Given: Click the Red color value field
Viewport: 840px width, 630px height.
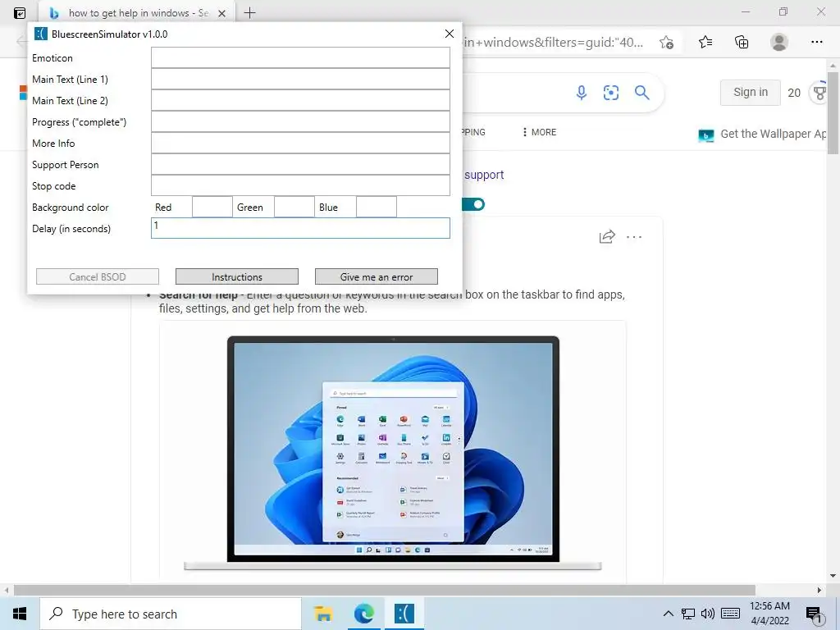Looking at the screenshot, I should coord(212,207).
